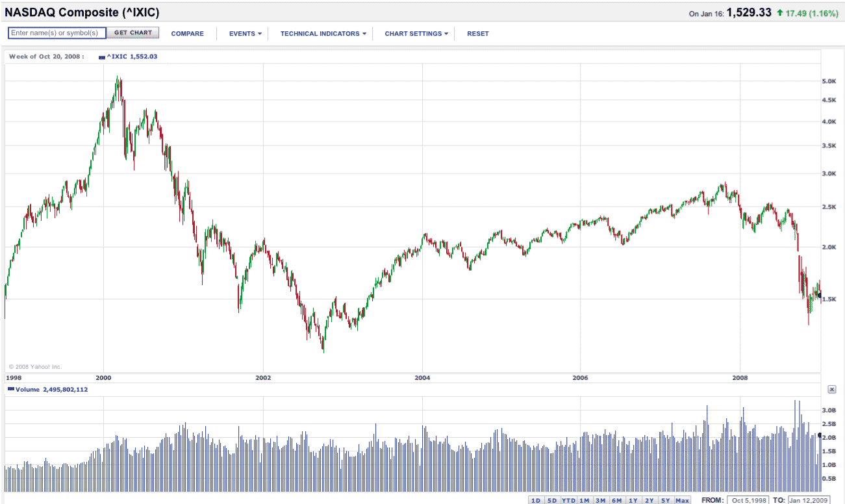
Task: Click the 1.5K price axis label
Action: click(x=829, y=299)
